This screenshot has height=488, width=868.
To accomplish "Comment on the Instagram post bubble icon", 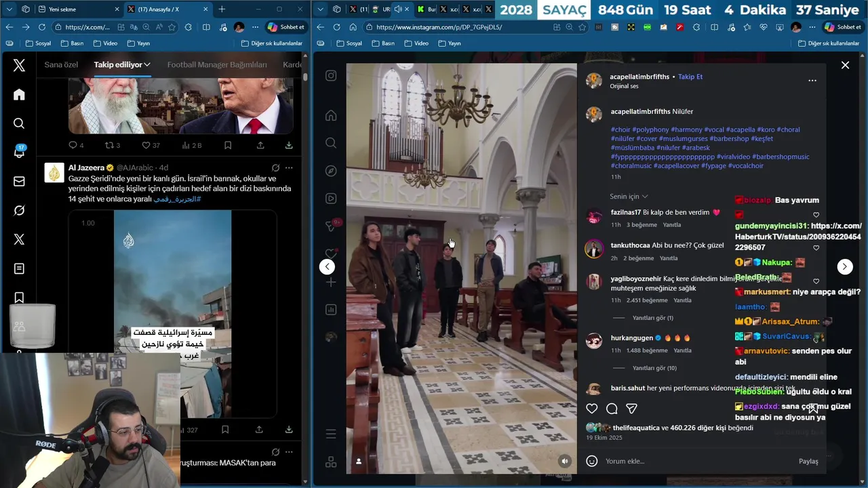I will (x=612, y=409).
